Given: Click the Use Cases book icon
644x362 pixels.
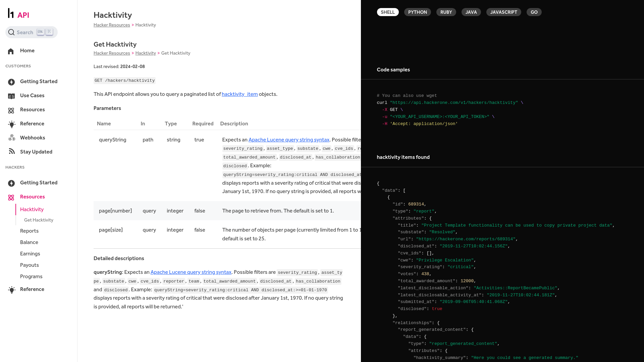Looking at the screenshot, I should (11, 96).
